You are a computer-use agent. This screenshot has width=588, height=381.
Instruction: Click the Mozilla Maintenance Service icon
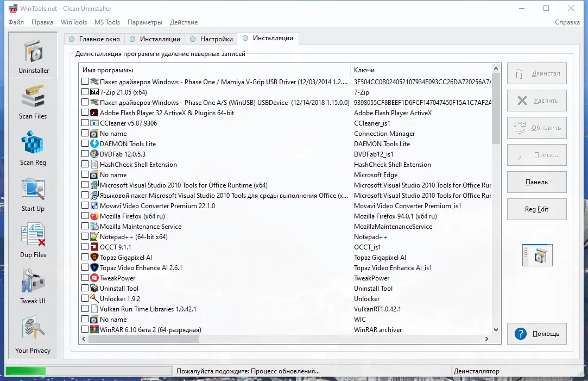pos(94,226)
